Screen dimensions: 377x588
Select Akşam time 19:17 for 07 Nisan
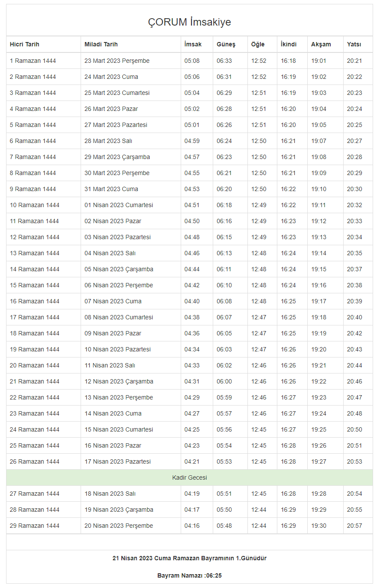click(x=318, y=301)
